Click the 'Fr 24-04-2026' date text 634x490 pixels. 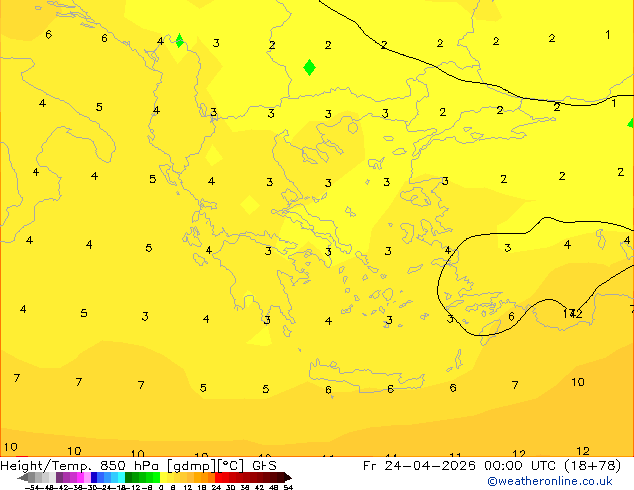pos(419,465)
